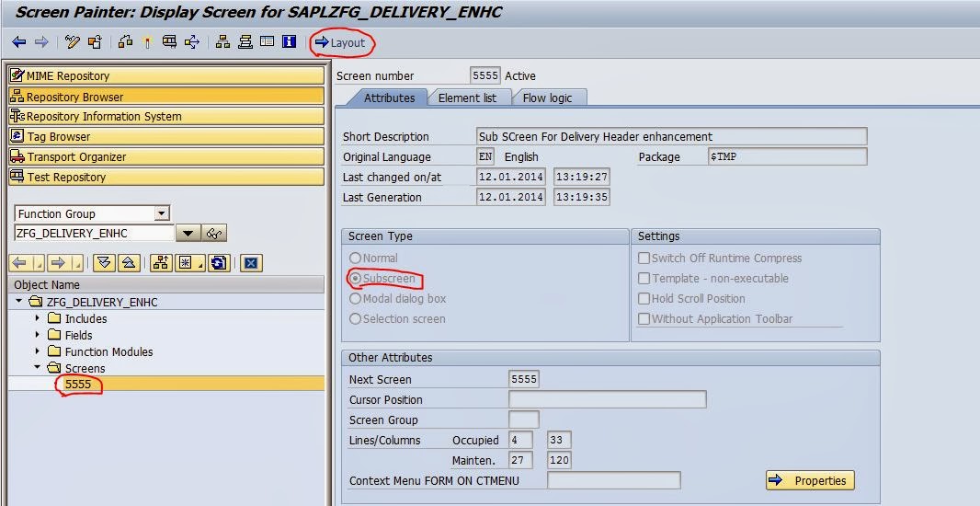Click the ZFG_DELIVERY_ENHC object name field
Screen dimensions: 980x506
click(94, 234)
